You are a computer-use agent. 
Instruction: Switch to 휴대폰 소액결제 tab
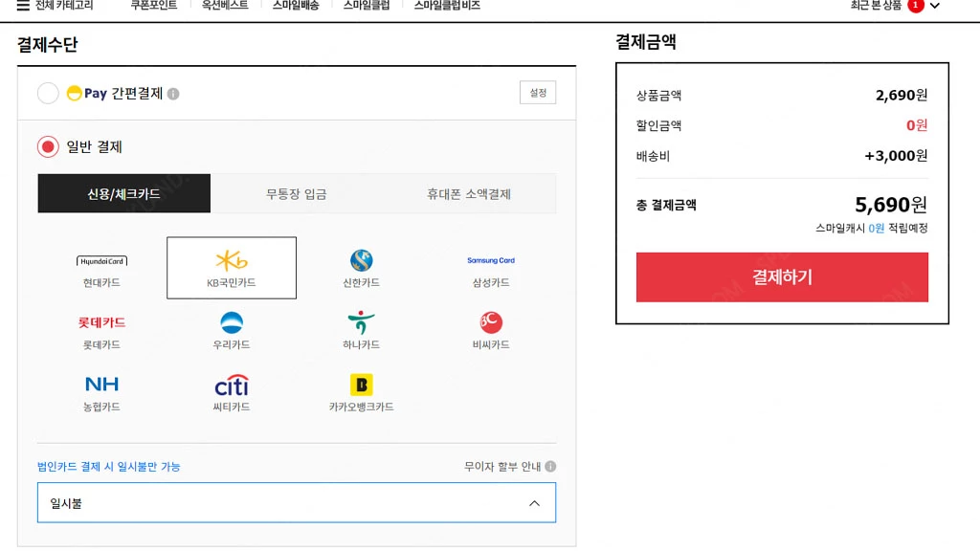click(x=469, y=193)
